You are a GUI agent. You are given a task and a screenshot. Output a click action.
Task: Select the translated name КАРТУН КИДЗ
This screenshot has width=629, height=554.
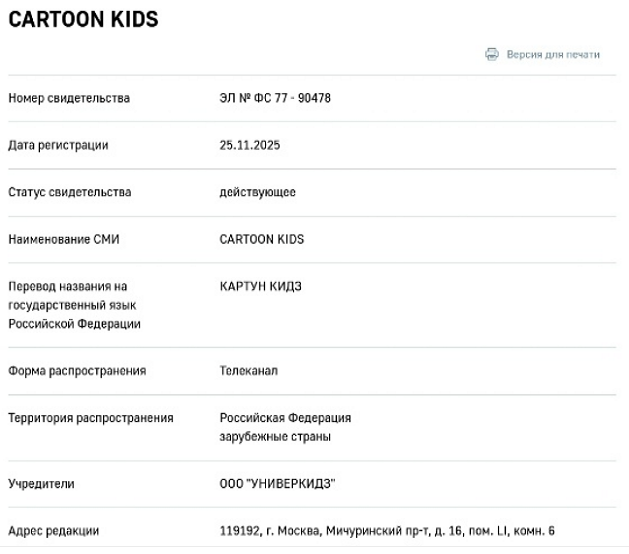point(261,286)
